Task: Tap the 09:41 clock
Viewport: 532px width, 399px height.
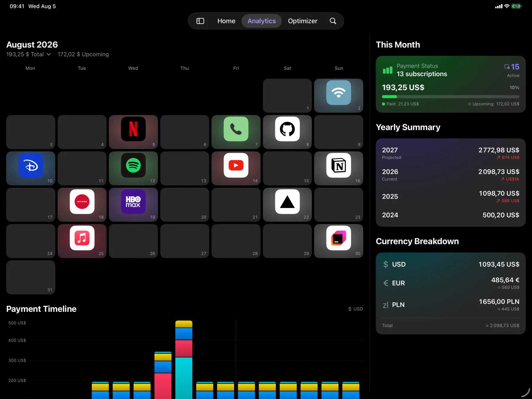Action: point(17,6)
